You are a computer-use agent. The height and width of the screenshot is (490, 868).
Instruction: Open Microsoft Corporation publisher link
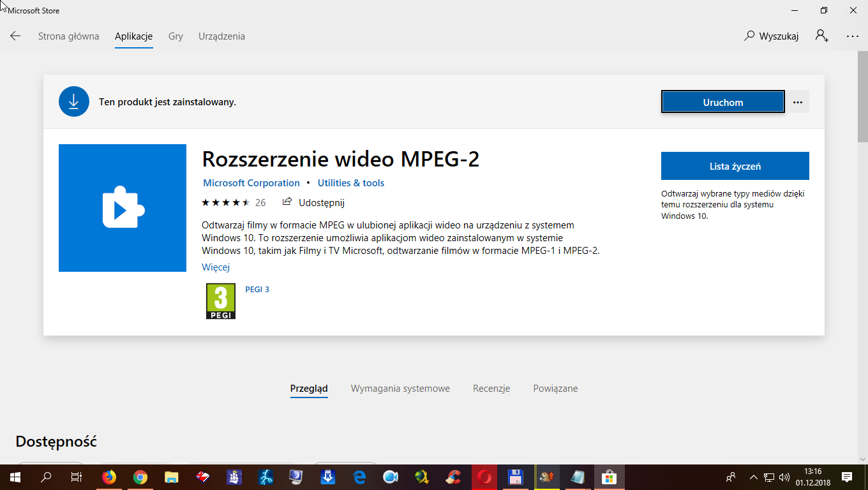251,183
